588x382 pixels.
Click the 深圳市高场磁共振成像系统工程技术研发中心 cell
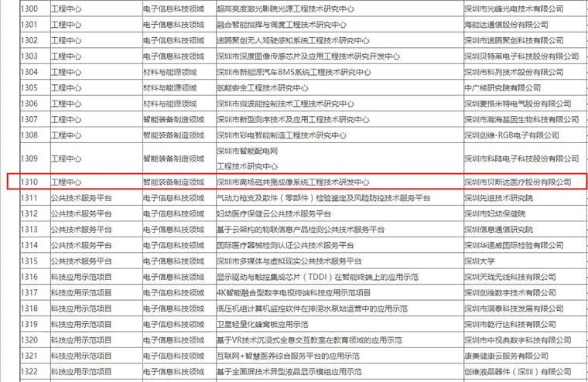point(293,182)
